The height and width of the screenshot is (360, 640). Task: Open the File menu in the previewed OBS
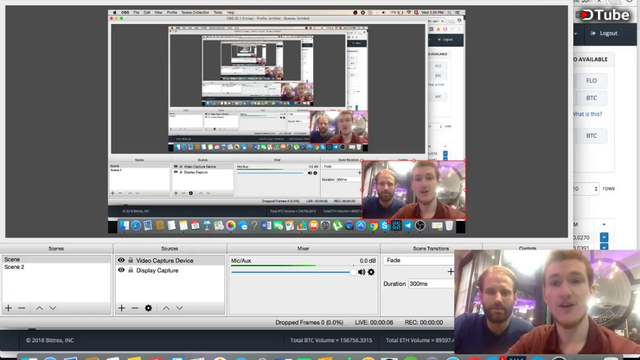(x=136, y=12)
